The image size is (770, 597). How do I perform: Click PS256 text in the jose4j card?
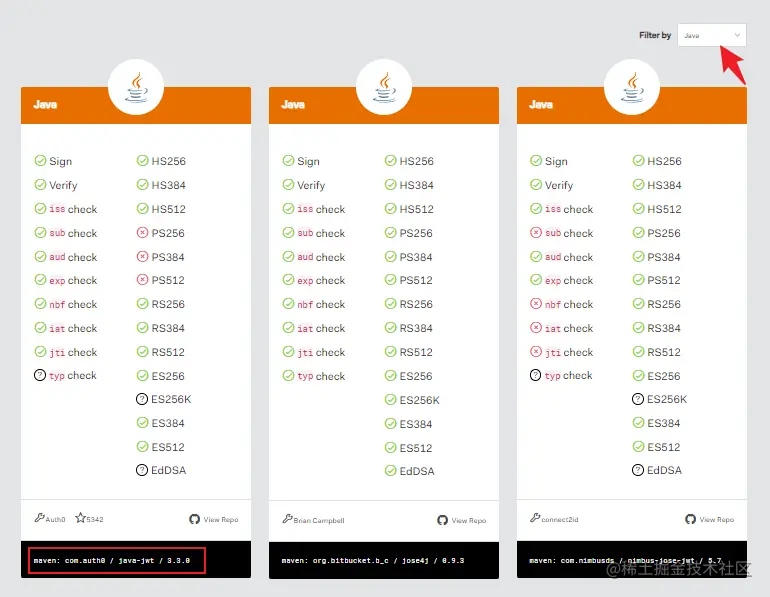pyautogui.click(x=416, y=233)
